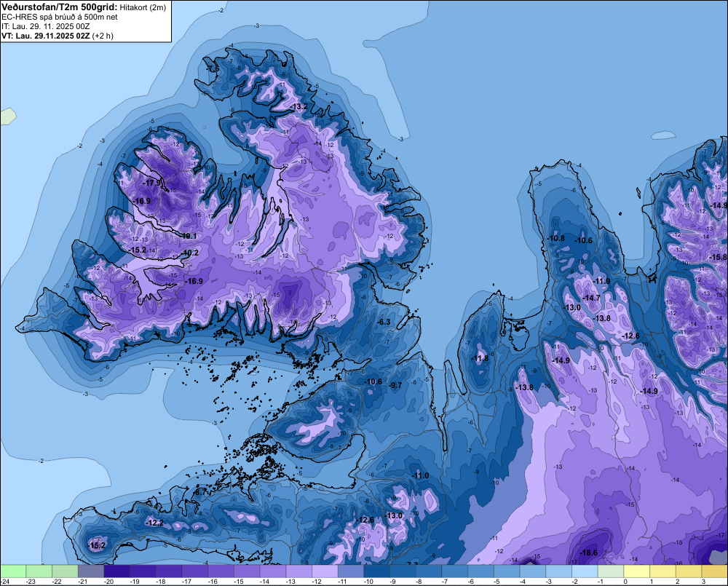Click the "Hitakort (2m)" header text

coord(143,7)
